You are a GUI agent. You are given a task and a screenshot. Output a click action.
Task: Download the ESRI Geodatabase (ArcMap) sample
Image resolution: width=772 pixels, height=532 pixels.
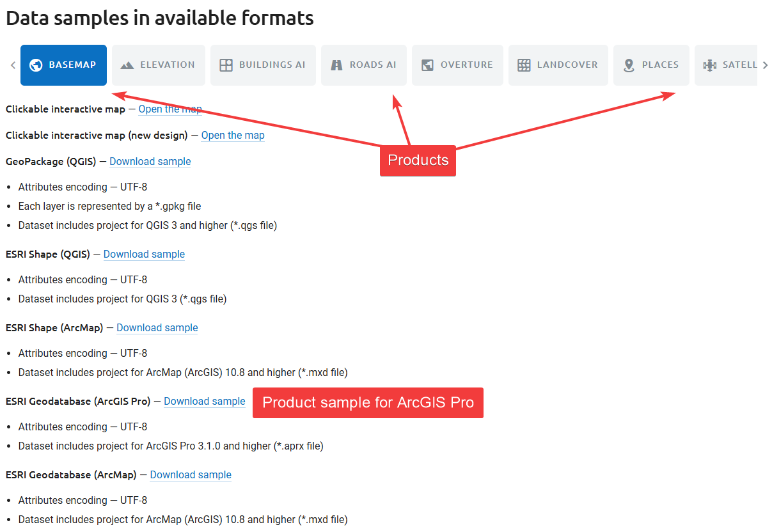point(191,475)
